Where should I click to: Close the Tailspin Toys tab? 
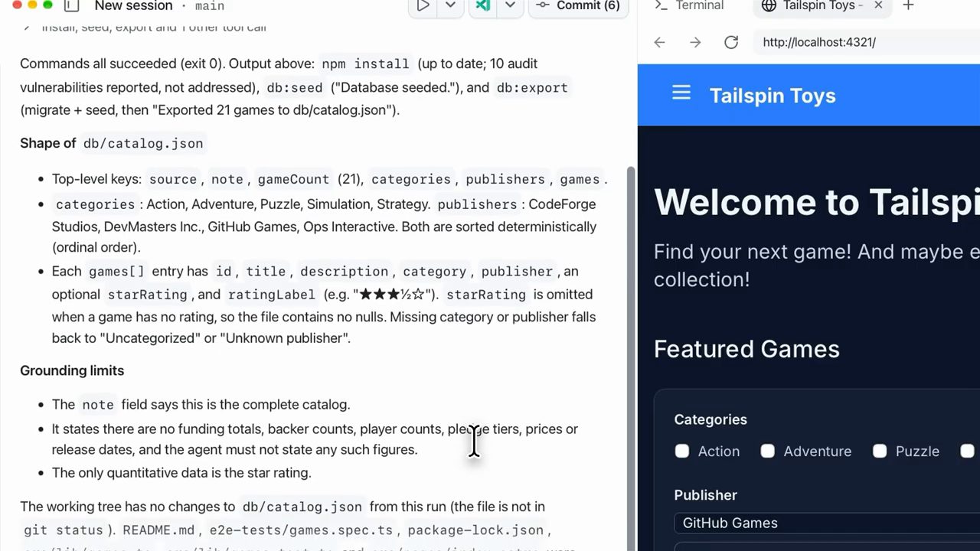(878, 5)
